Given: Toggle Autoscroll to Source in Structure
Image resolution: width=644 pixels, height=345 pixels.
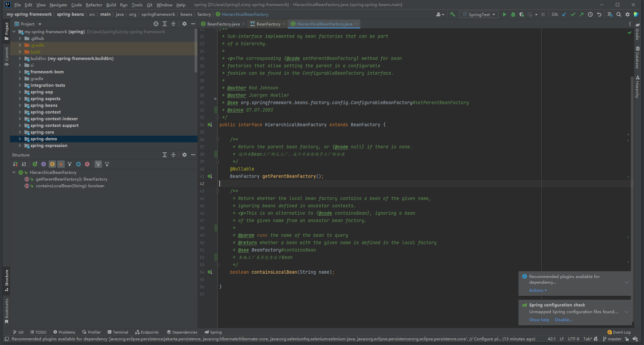Looking at the screenshot, I should [98, 164].
